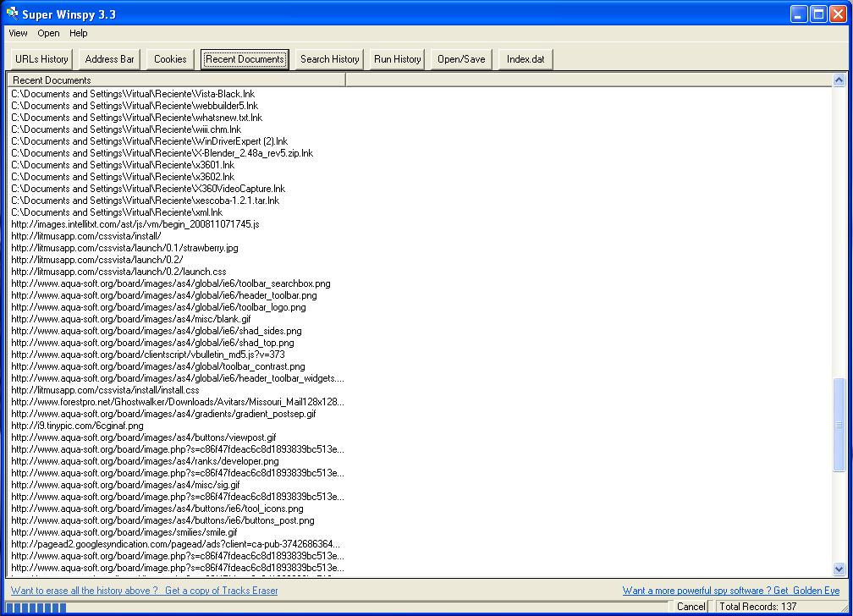Viewport: 853px width, 616px height.
Task: Switch to URLs History tab
Action: (41, 58)
